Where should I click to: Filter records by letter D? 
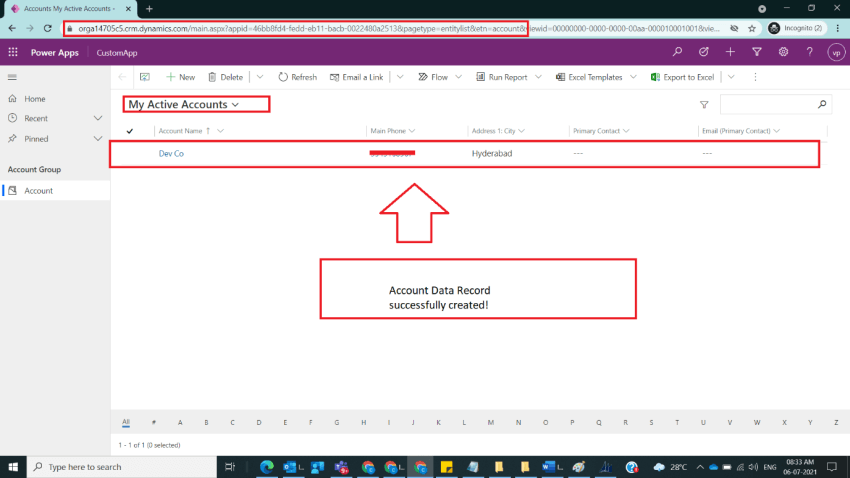pyautogui.click(x=259, y=423)
